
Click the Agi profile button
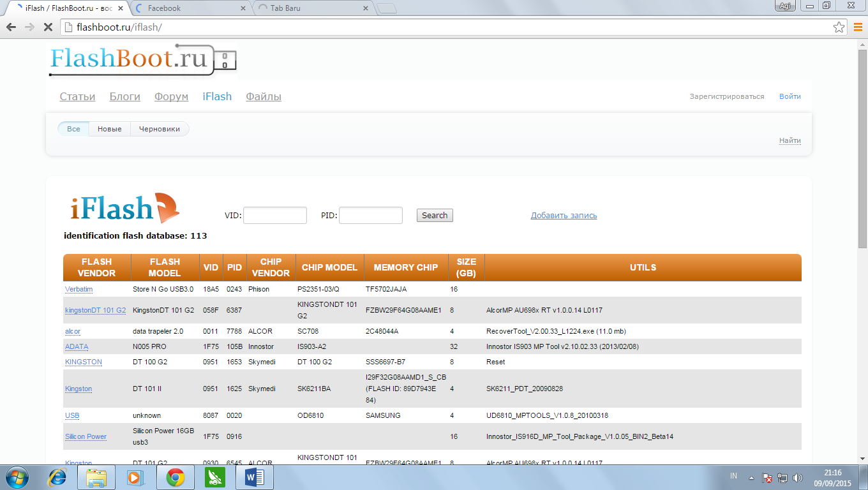pos(784,6)
